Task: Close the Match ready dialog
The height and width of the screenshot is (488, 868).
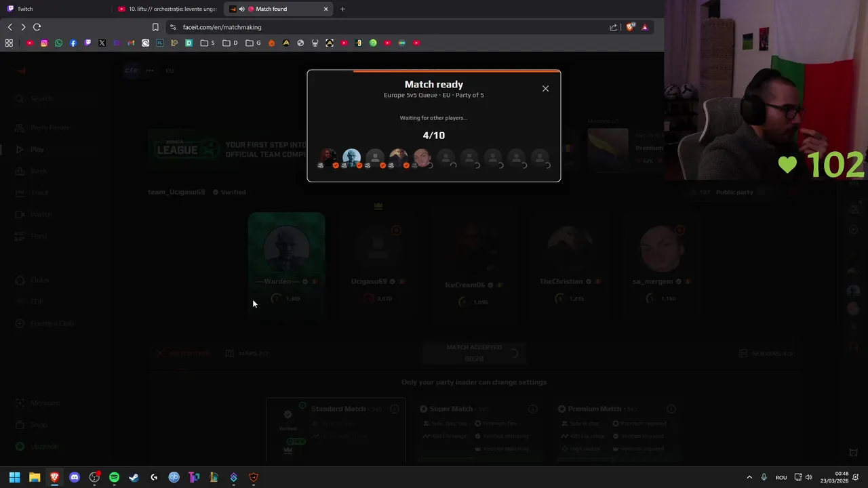Action: [545, 89]
